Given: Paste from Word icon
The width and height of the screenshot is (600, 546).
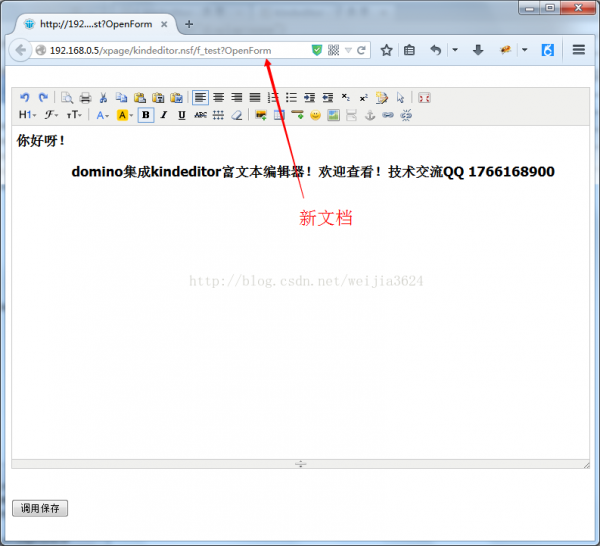Looking at the screenshot, I should (x=176, y=98).
